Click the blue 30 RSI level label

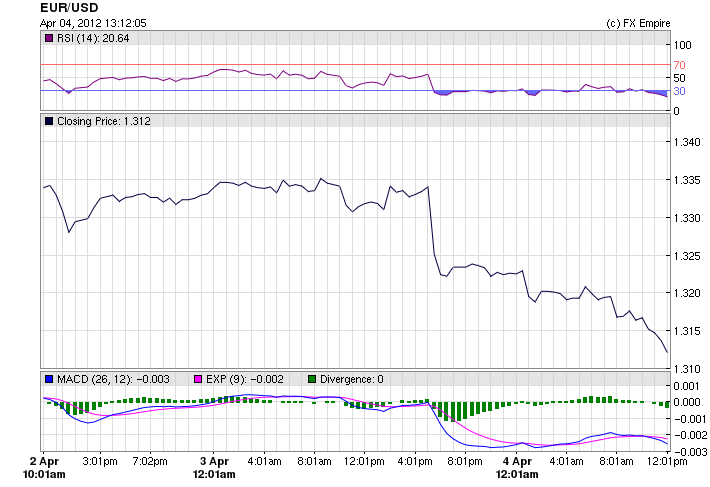click(679, 91)
